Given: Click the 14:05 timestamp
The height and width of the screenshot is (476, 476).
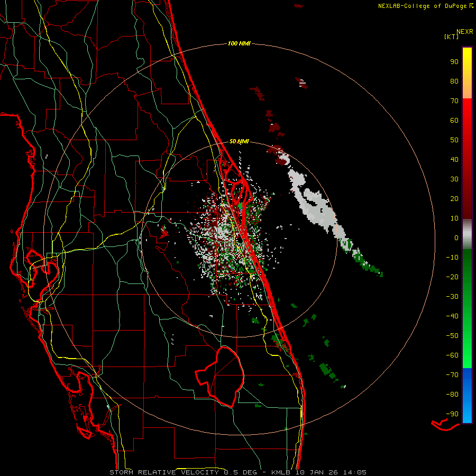Looking at the screenshot, I should click(x=355, y=472).
